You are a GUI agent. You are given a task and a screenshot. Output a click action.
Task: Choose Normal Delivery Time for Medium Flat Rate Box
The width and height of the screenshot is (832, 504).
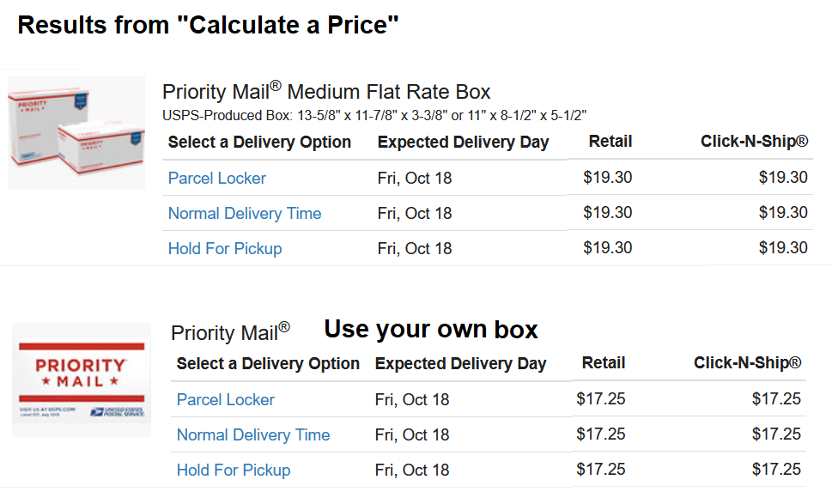coord(245,214)
